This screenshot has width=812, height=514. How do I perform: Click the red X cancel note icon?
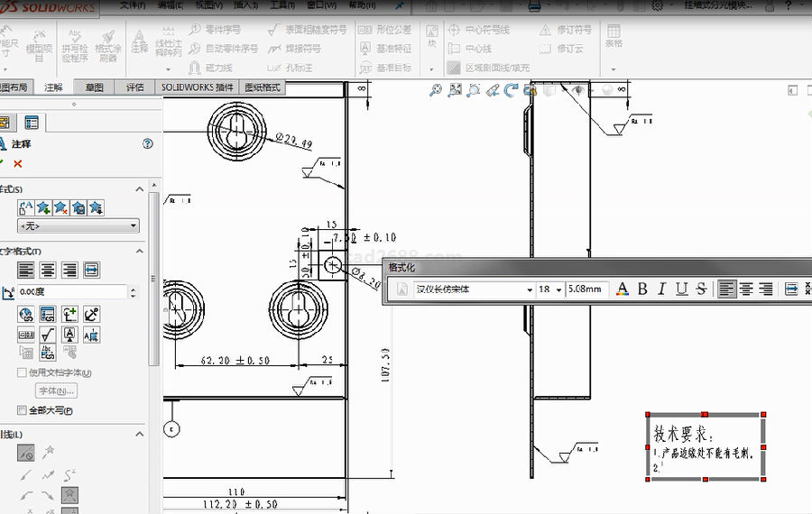[x=17, y=163]
